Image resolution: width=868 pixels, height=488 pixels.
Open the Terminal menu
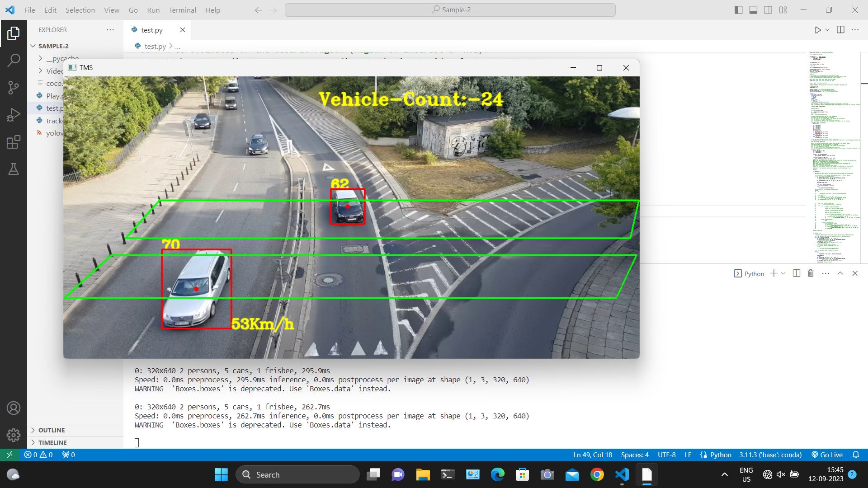[x=182, y=10]
